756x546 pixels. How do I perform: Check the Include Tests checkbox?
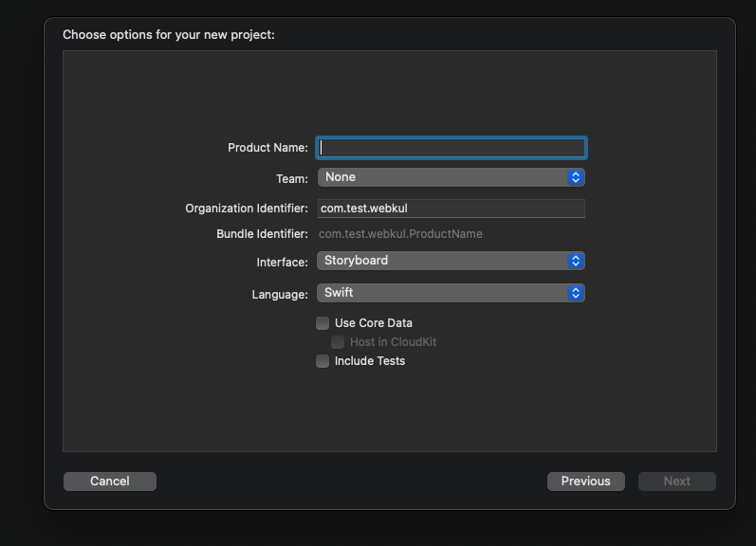tap(323, 361)
